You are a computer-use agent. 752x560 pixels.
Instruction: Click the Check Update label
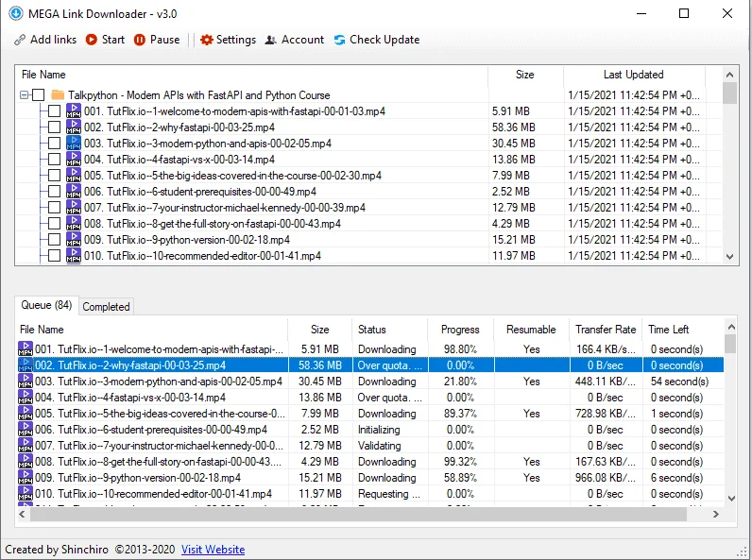(x=385, y=40)
